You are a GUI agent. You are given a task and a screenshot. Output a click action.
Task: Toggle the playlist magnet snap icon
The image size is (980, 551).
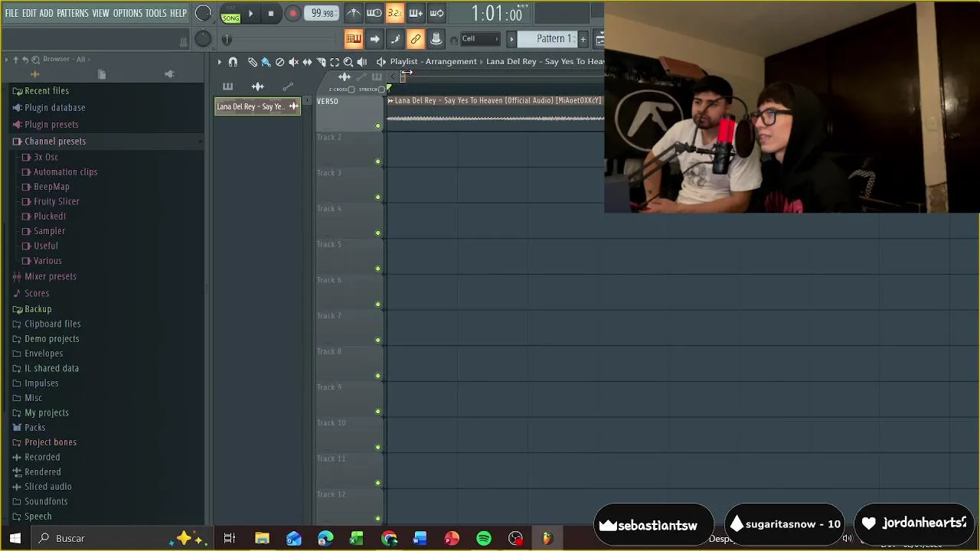tap(233, 62)
